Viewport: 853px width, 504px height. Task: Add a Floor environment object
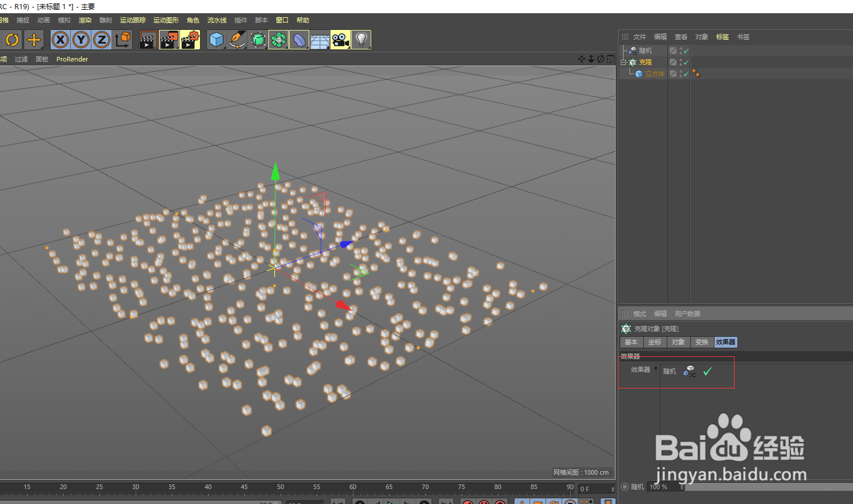pos(320,40)
